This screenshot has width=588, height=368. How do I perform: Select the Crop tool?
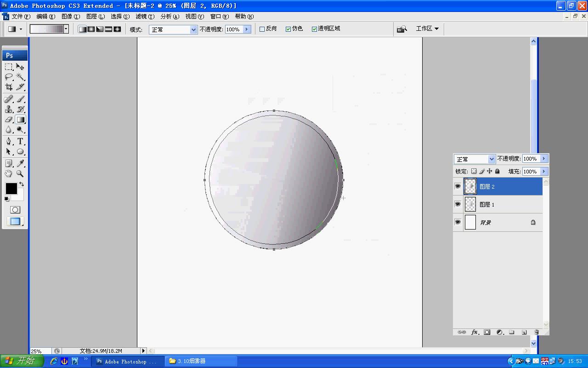[x=9, y=87]
